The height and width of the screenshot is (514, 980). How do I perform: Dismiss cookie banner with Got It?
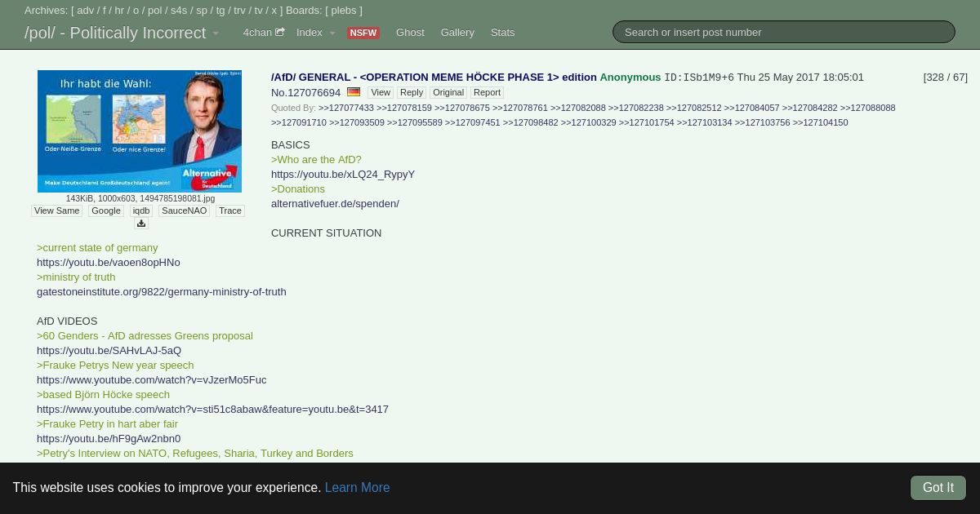(938, 488)
